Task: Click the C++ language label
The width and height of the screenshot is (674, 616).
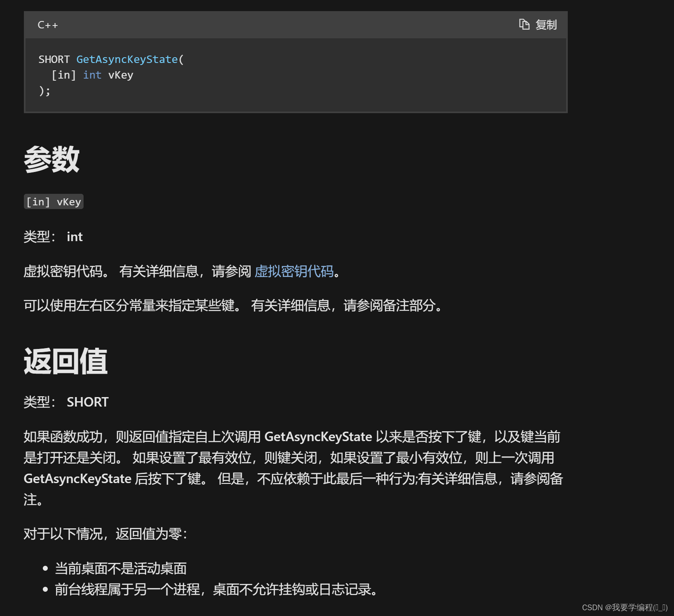Action: (x=48, y=25)
